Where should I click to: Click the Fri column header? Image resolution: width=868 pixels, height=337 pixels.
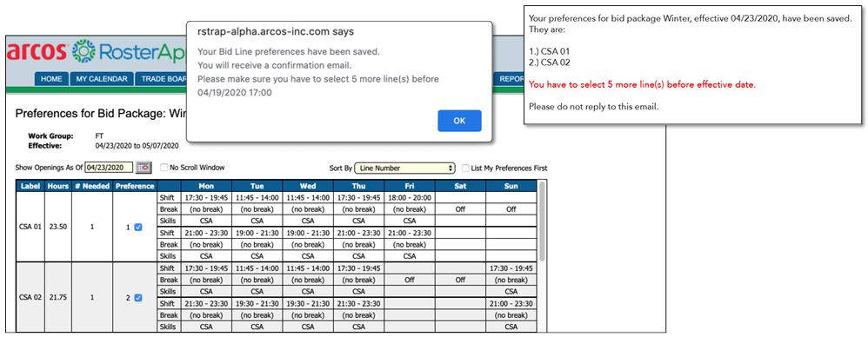pyautogui.click(x=410, y=186)
